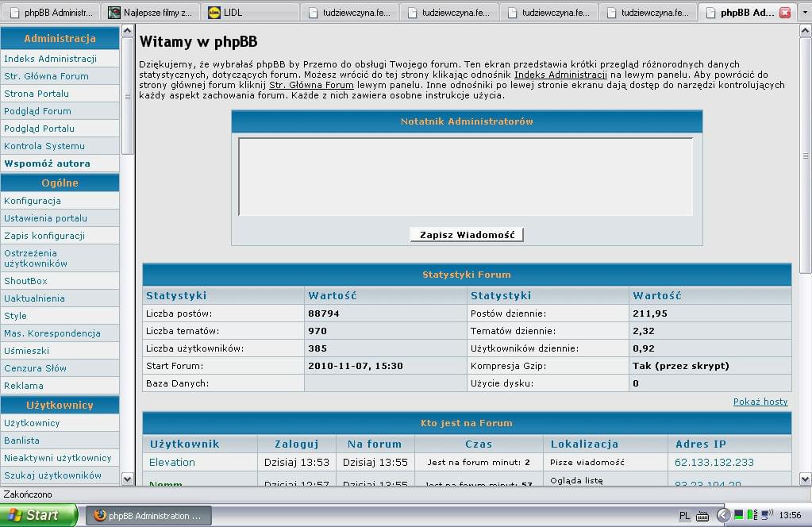Open Uaktualnienia
Image resolution: width=812 pixels, height=527 pixels.
[34, 298]
